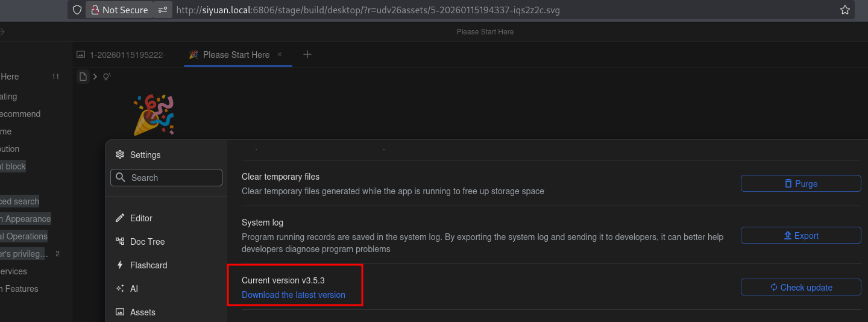This screenshot has width=868, height=322.
Task: Click the Check update button
Action: click(800, 288)
